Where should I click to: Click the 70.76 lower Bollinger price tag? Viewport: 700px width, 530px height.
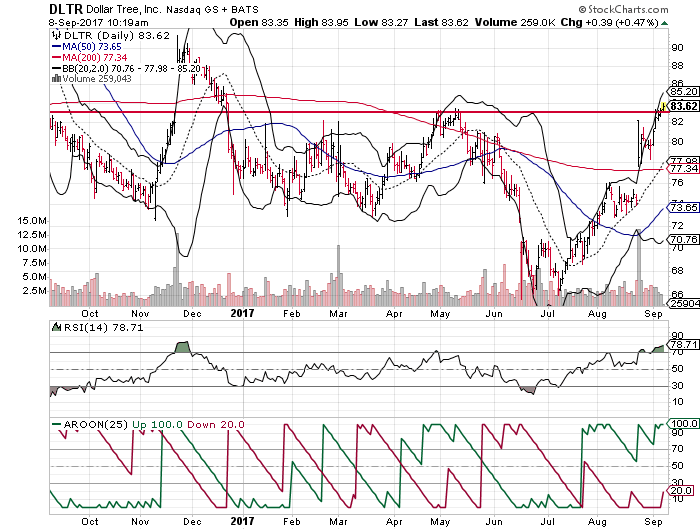683,240
